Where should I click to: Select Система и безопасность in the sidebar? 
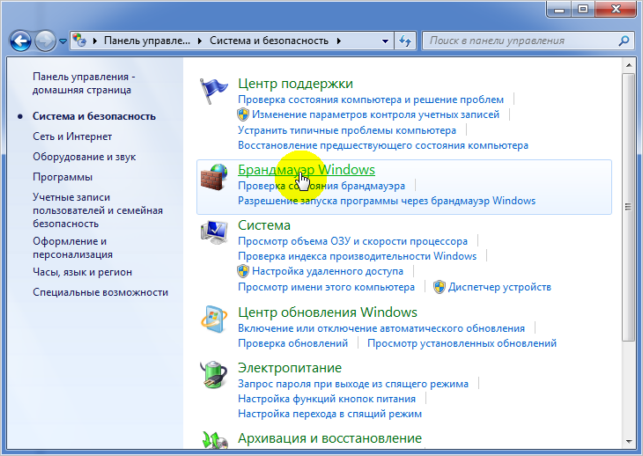tap(94, 116)
